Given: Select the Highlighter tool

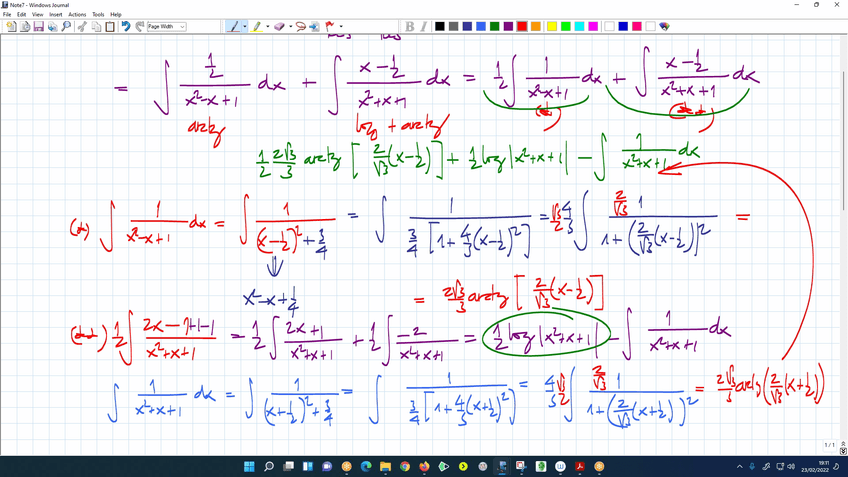Looking at the screenshot, I should [x=256, y=26].
